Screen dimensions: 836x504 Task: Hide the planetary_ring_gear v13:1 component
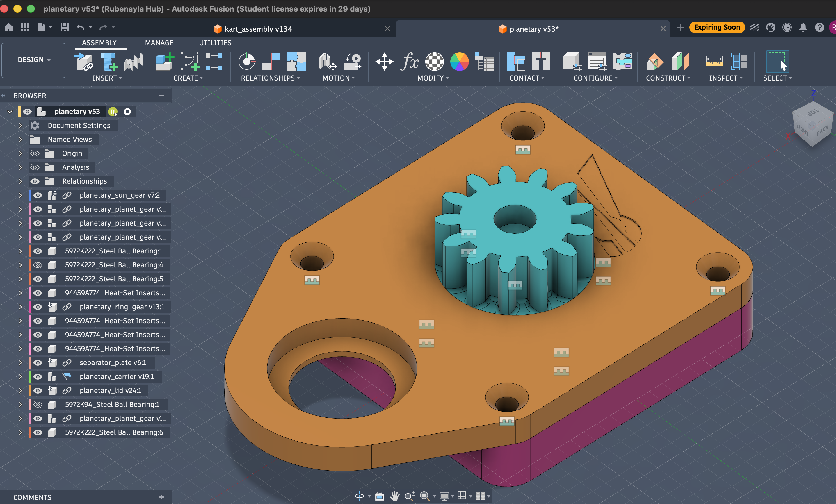coord(38,307)
